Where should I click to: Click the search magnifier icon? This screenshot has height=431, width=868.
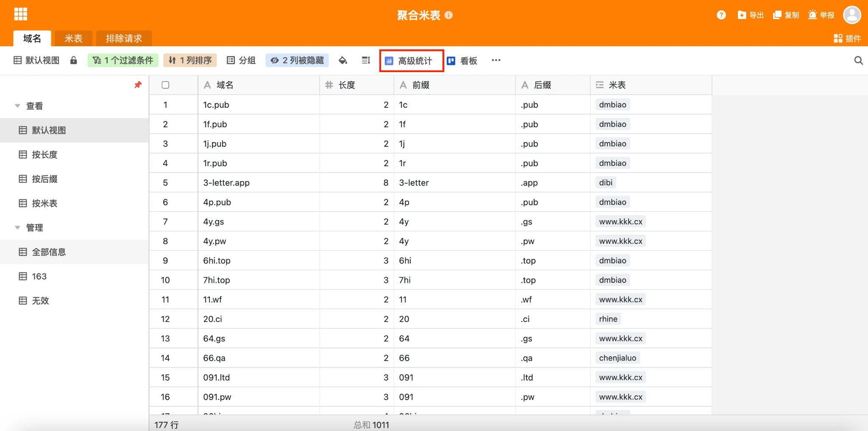click(858, 61)
